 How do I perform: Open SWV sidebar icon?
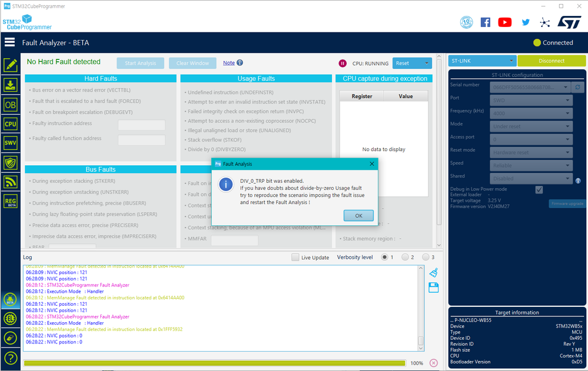pyautogui.click(x=11, y=143)
